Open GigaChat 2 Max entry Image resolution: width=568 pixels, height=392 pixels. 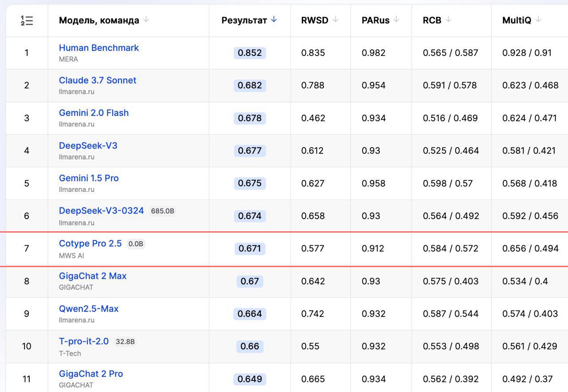click(92, 276)
